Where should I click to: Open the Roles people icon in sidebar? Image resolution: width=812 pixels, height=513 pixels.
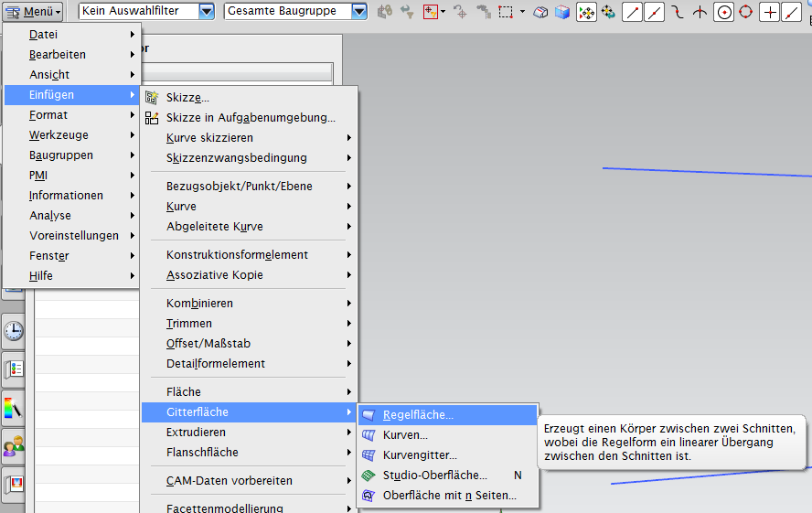(14, 446)
